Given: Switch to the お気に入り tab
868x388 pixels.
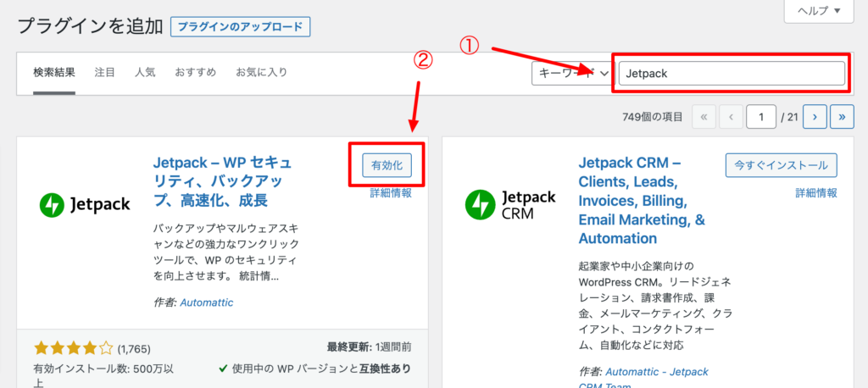Looking at the screenshot, I should point(261,72).
